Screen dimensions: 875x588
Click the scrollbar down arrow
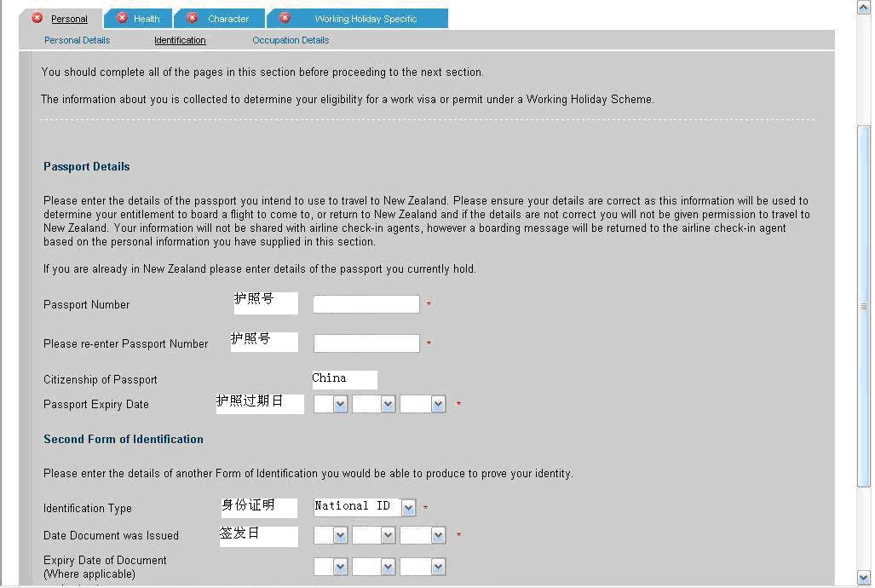pyautogui.click(x=864, y=578)
